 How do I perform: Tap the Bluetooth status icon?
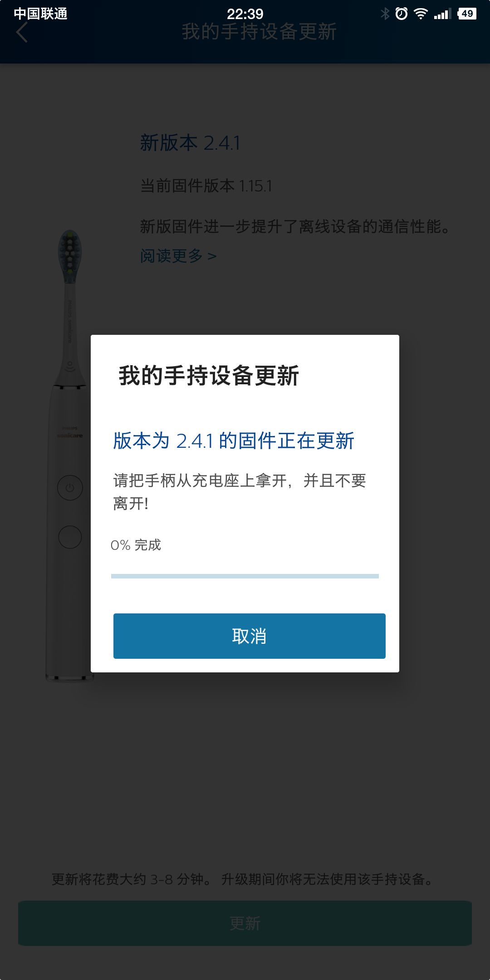tap(385, 14)
